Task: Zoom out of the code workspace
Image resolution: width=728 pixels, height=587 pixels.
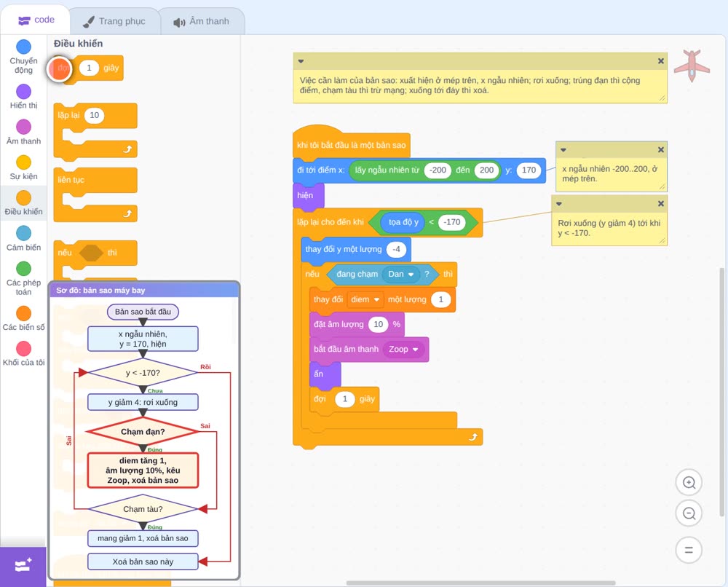Action: point(689,513)
